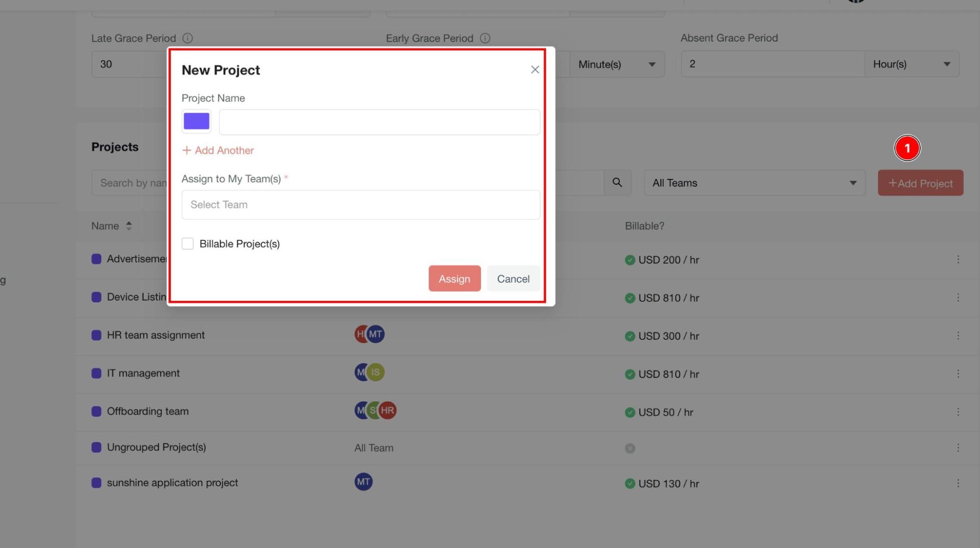The image size is (980, 548).
Task: Open three-dot menu for sunshine application project
Action: tap(957, 483)
